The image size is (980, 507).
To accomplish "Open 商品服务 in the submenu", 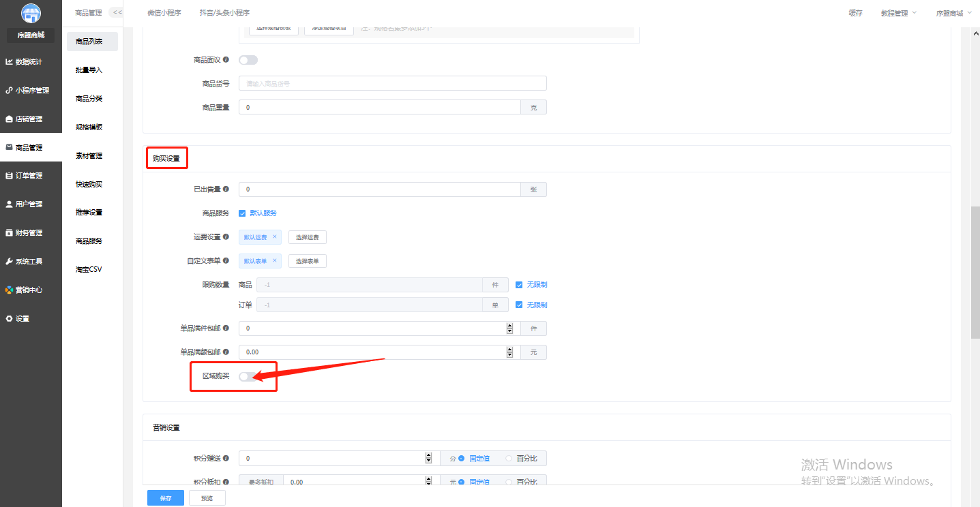I will coord(89,241).
